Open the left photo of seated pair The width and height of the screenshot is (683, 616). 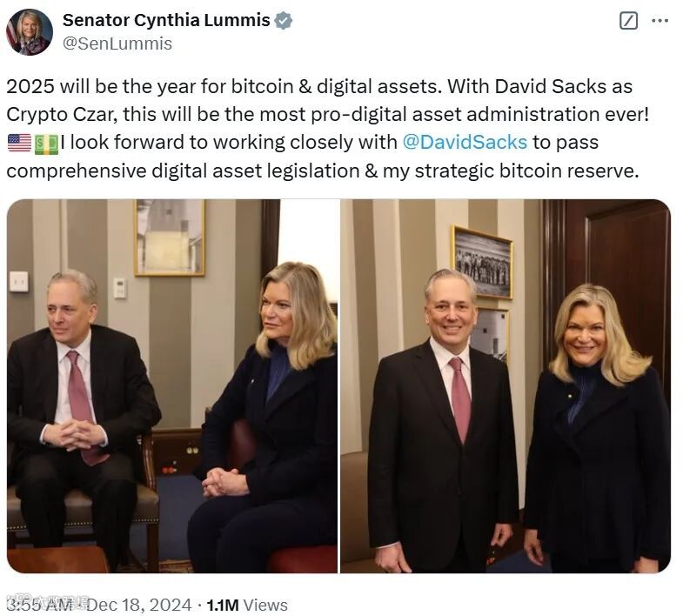[172, 386]
